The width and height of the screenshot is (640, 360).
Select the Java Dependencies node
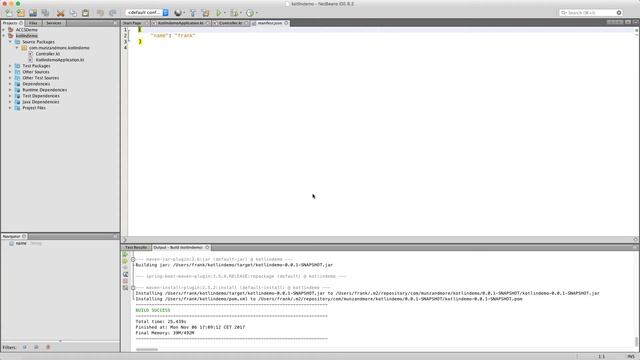[x=41, y=102]
